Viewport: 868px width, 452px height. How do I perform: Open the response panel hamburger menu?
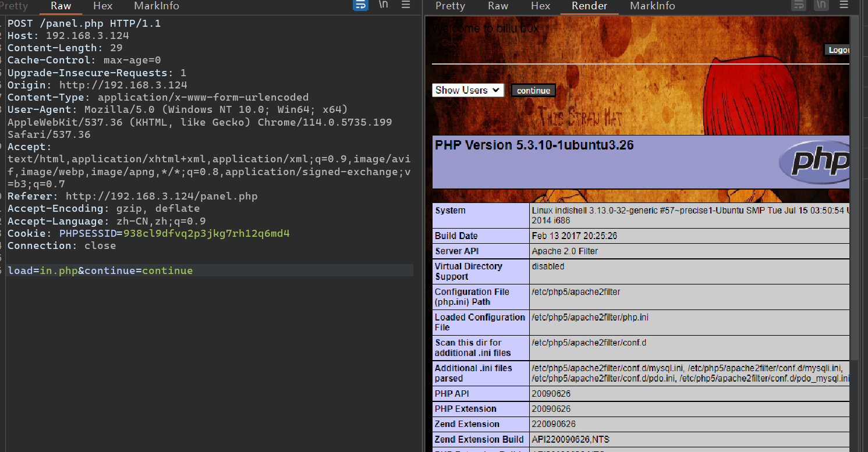(844, 5)
